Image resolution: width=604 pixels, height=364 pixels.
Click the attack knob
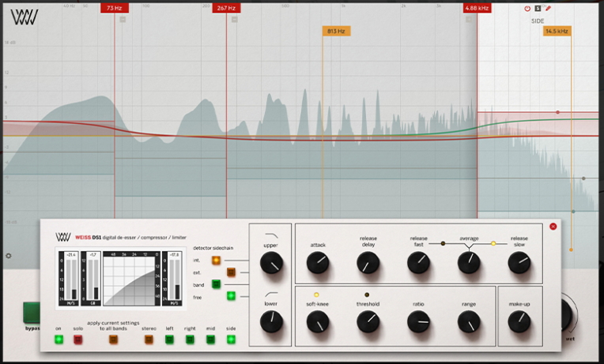(317, 263)
